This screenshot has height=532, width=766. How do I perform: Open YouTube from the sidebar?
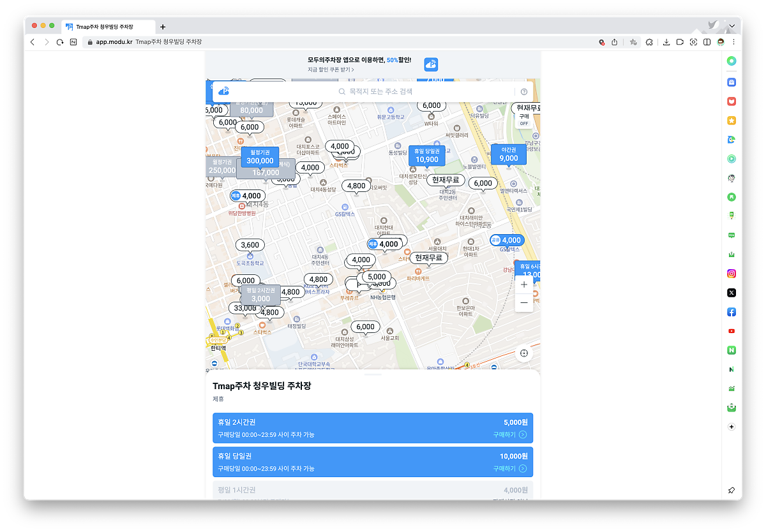[x=732, y=331]
